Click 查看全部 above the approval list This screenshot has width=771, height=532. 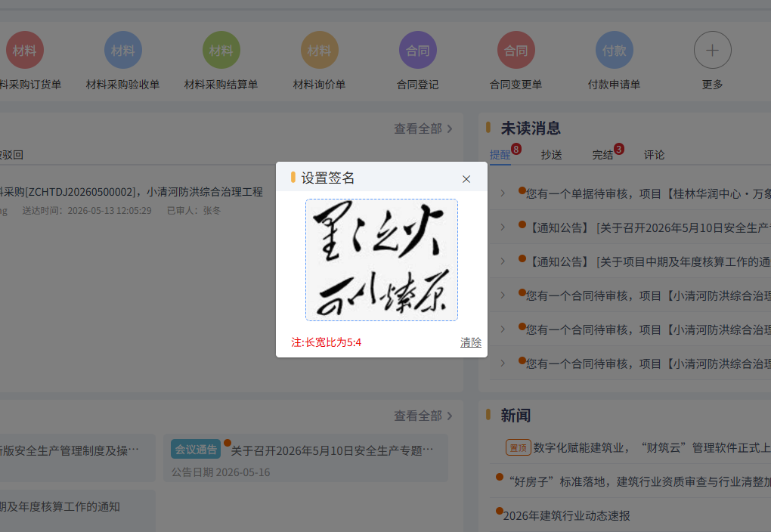[423, 128]
